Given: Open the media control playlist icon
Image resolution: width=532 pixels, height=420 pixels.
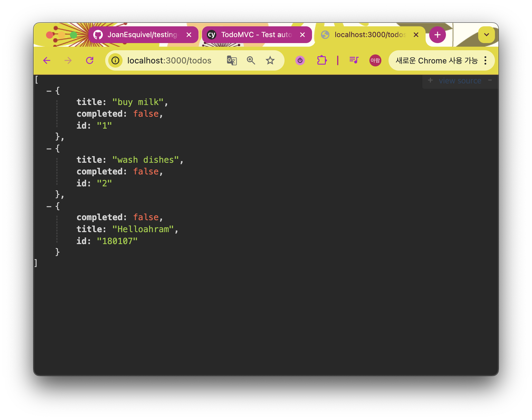Looking at the screenshot, I should tap(354, 60).
